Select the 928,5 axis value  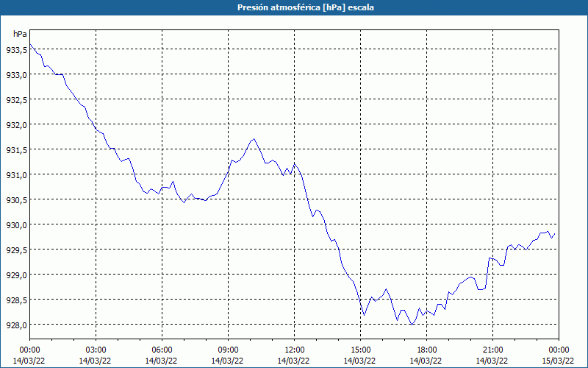(x=16, y=300)
